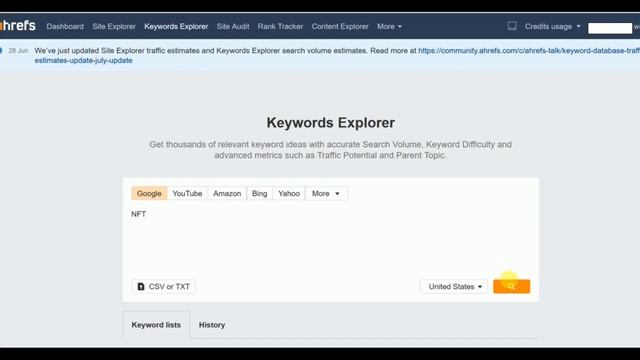This screenshot has height=360, width=640.
Task: Open Keywords Explorer in navigation
Action: coord(176,27)
